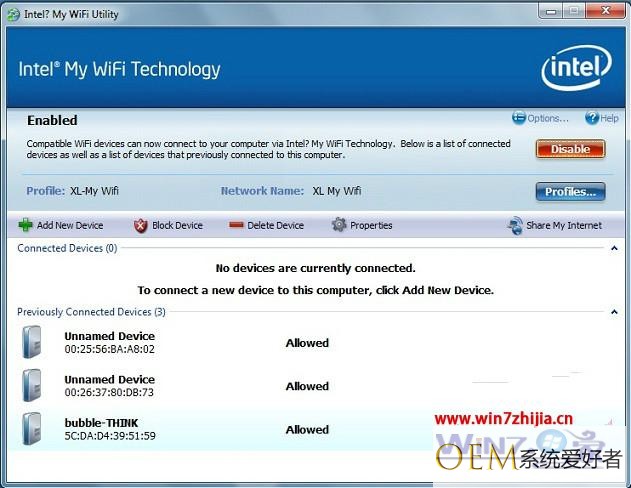Click the Intel logo in the banner
This screenshot has height=488, width=631.
576,68
